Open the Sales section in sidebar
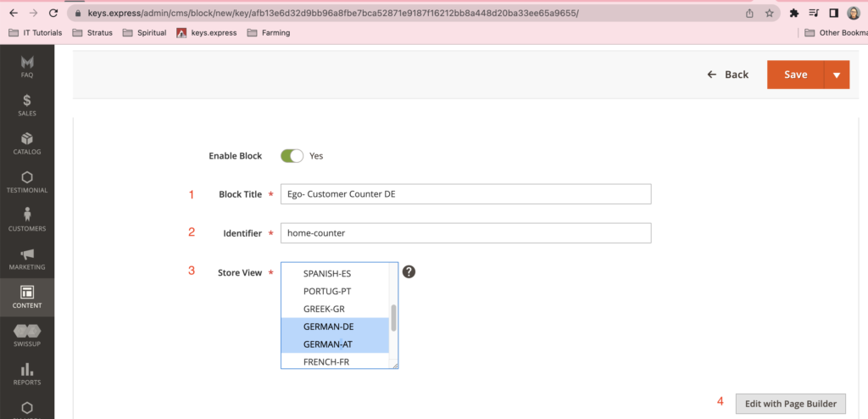Viewport: 868px width, 419px height. [27, 105]
